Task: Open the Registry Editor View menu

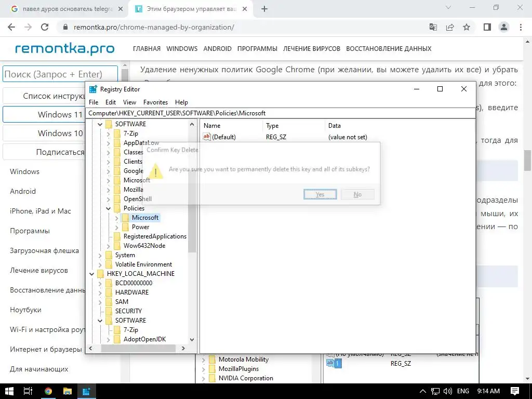Action: pyautogui.click(x=129, y=102)
